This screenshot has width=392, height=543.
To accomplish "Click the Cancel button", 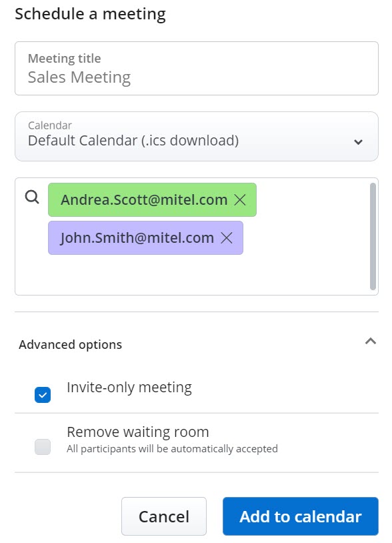I will pyautogui.click(x=164, y=516).
